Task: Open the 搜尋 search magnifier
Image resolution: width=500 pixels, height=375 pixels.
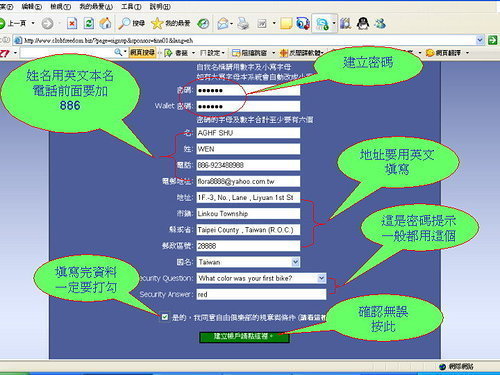Action: (x=132, y=23)
